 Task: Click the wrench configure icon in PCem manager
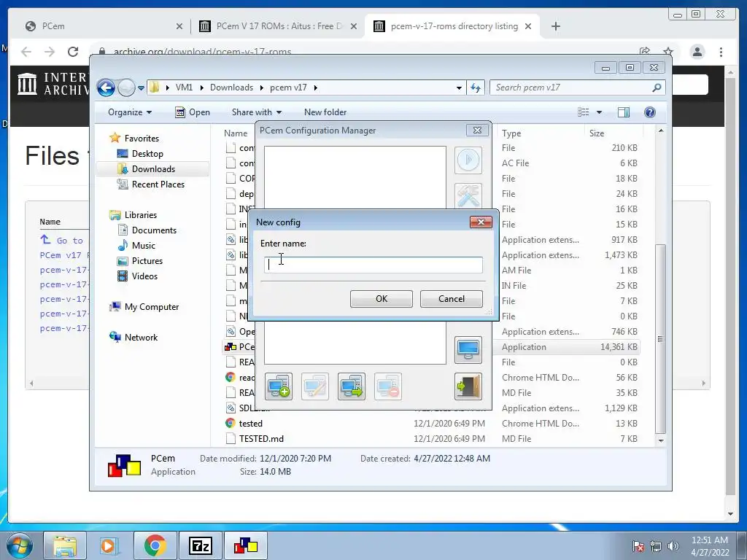pyautogui.click(x=468, y=195)
